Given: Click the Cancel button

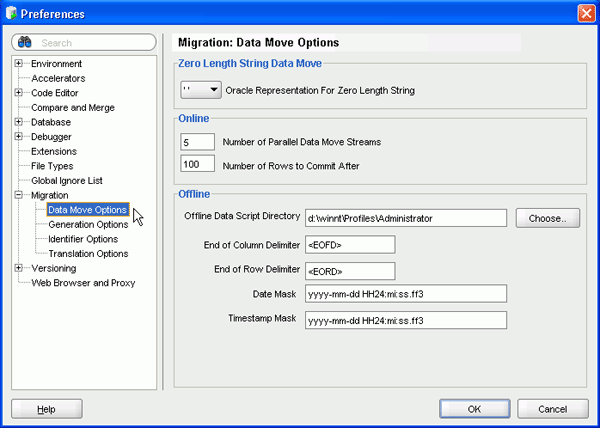Looking at the screenshot, I should 552,409.
